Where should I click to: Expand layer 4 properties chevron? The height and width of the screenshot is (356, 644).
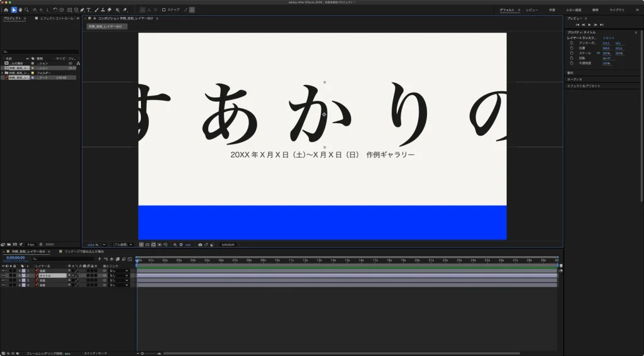point(19,285)
